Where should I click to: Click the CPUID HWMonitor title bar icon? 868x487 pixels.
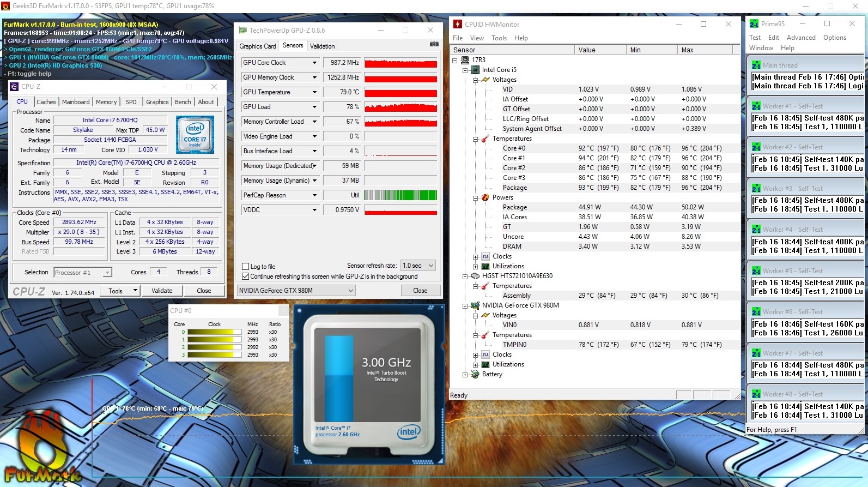click(x=458, y=24)
